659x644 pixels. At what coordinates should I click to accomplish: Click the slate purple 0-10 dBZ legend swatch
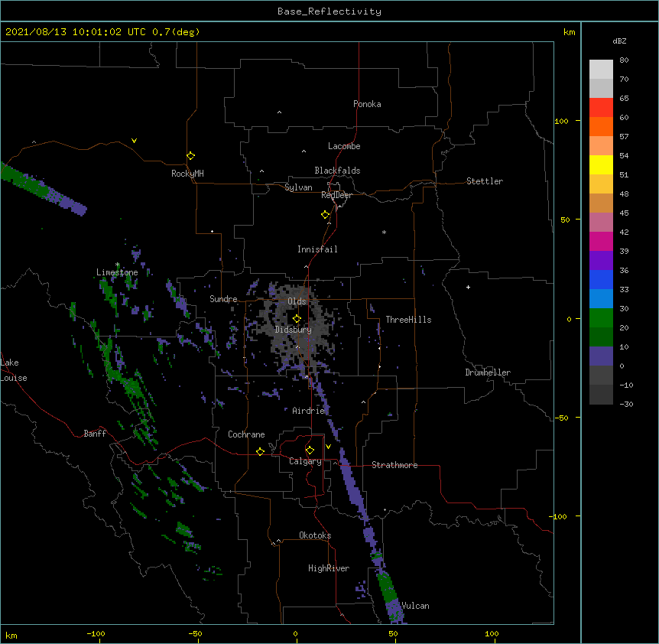[x=601, y=356]
